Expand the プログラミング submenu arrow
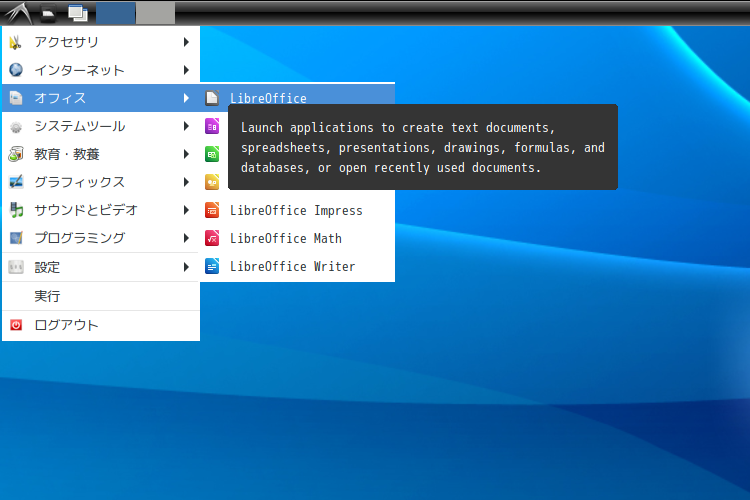Viewport: 750px width, 500px height. point(187,238)
